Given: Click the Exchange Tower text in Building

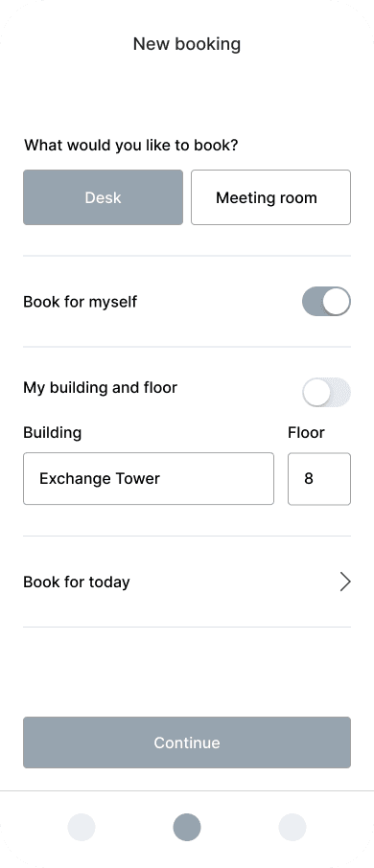Looking at the screenshot, I should [100, 479].
